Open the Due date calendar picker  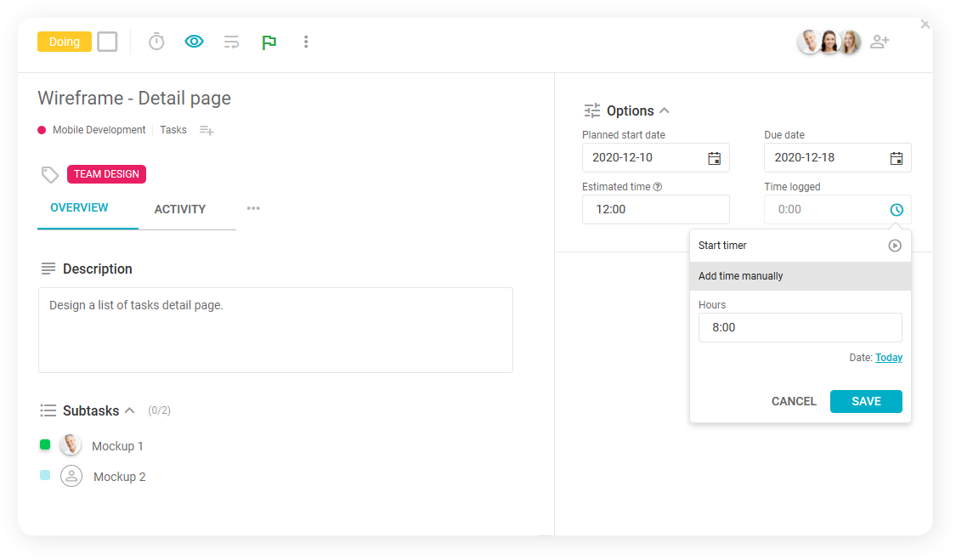897,158
